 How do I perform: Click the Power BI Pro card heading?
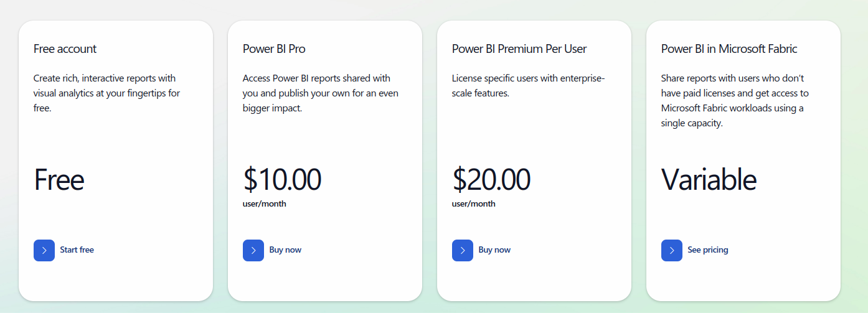[274, 49]
